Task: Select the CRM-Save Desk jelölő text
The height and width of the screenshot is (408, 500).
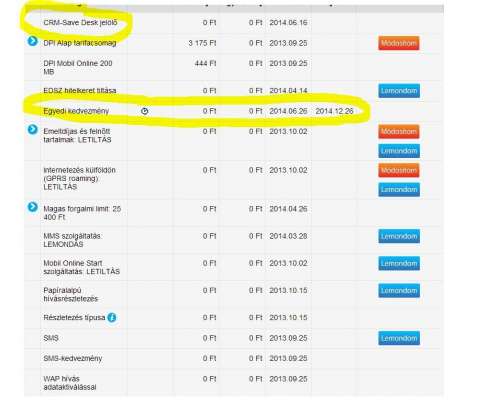Action: click(80, 23)
